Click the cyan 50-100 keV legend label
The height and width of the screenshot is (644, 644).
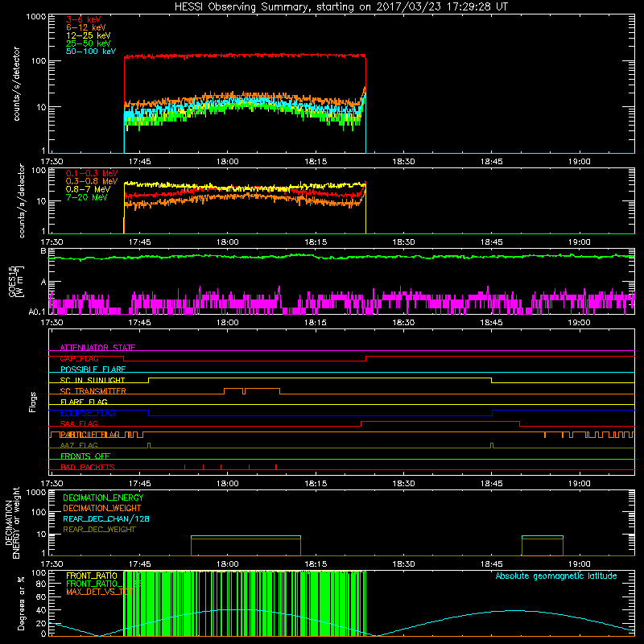pos(91,52)
